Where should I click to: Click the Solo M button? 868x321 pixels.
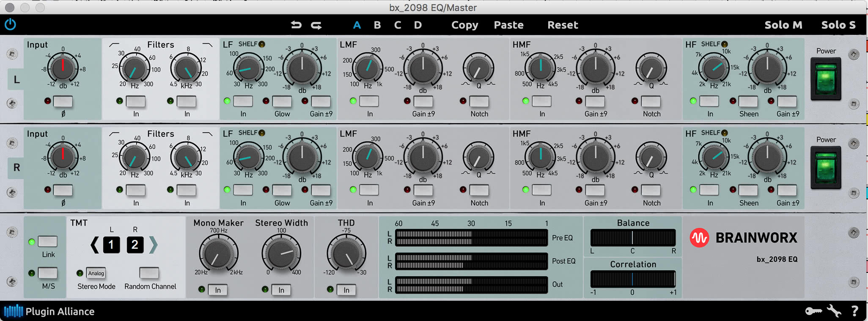click(783, 25)
